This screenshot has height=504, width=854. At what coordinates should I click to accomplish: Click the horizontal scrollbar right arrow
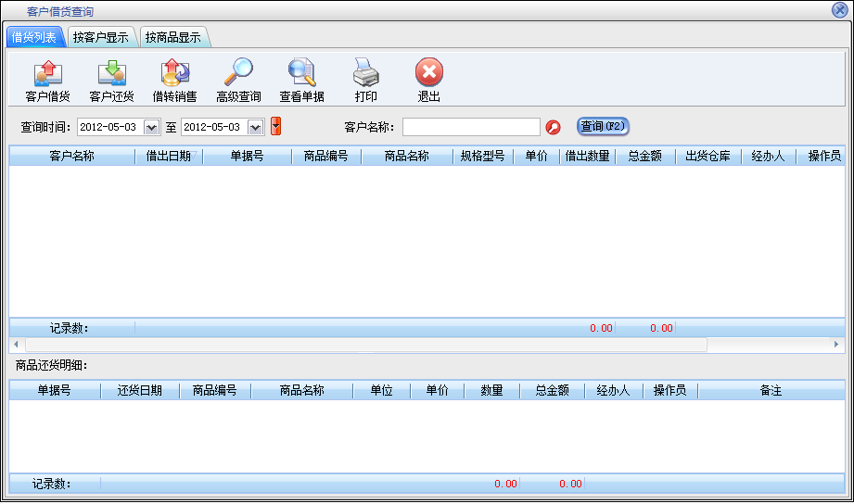click(836, 345)
